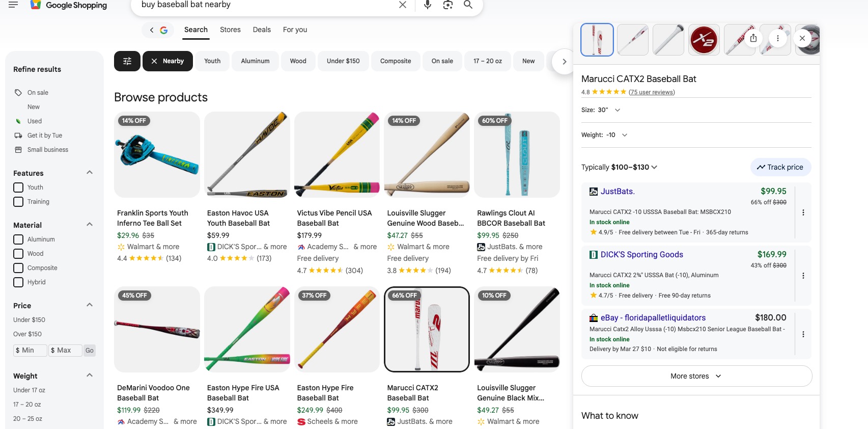Switch to the For you tab
This screenshot has height=429, width=868.
(295, 30)
